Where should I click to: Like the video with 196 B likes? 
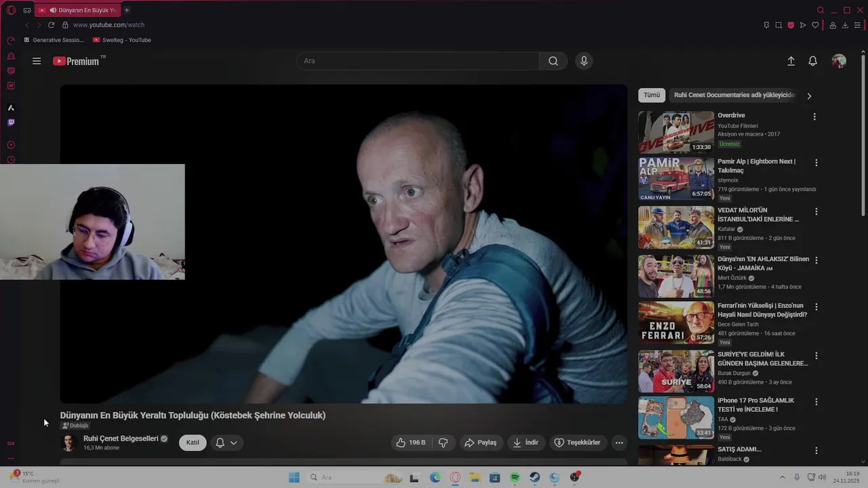point(411,443)
